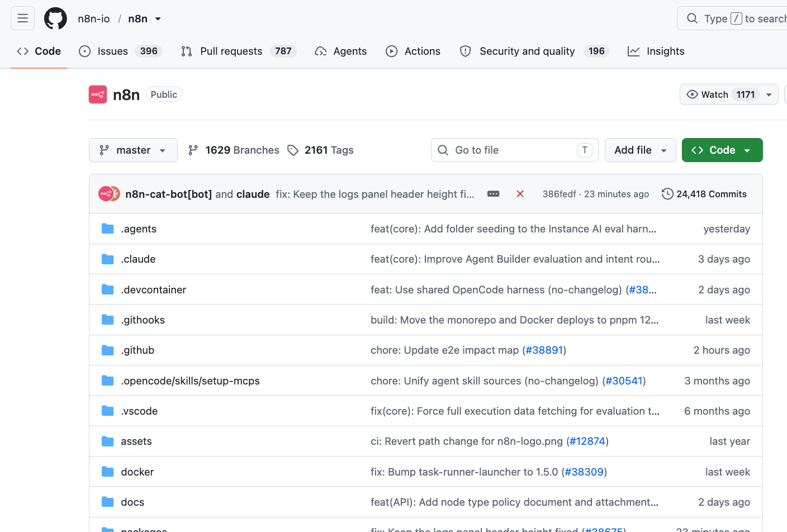Click the commits history clock icon

(667, 194)
